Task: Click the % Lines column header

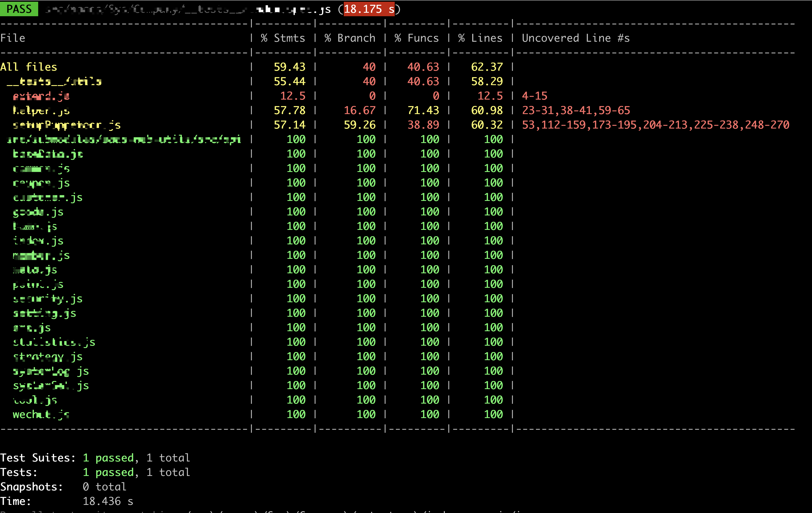Action: [x=480, y=38]
